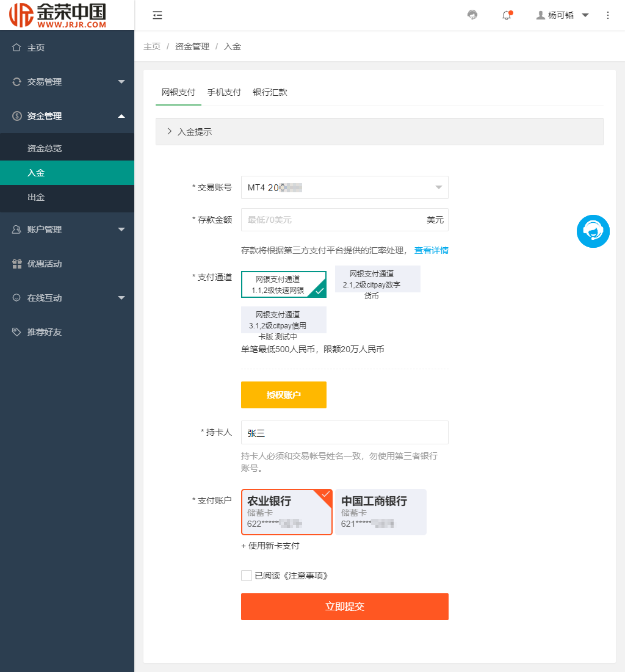The image size is (625, 672).
Task: Select 中国工商银行 savings card
Action: [381, 512]
